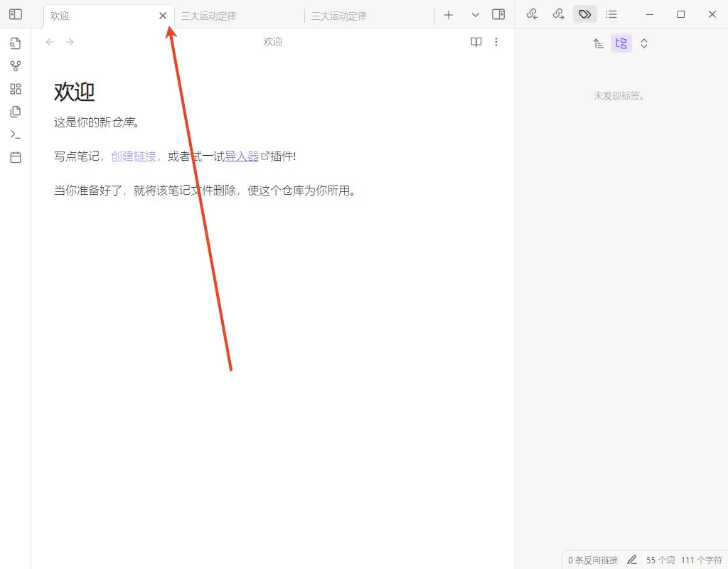Switch to reading view using the book icon
The height and width of the screenshot is (569, 728).
coord(476,42)
